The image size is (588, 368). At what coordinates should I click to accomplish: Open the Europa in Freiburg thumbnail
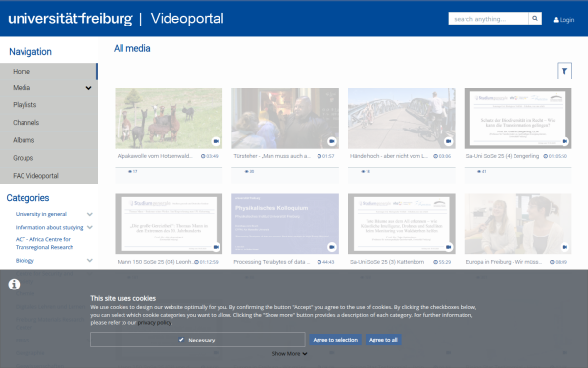[517, 224]
